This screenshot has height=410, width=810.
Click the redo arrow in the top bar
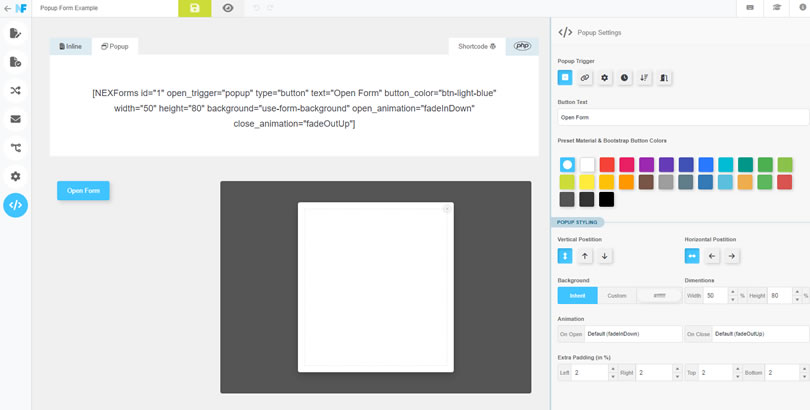[270, 8]
